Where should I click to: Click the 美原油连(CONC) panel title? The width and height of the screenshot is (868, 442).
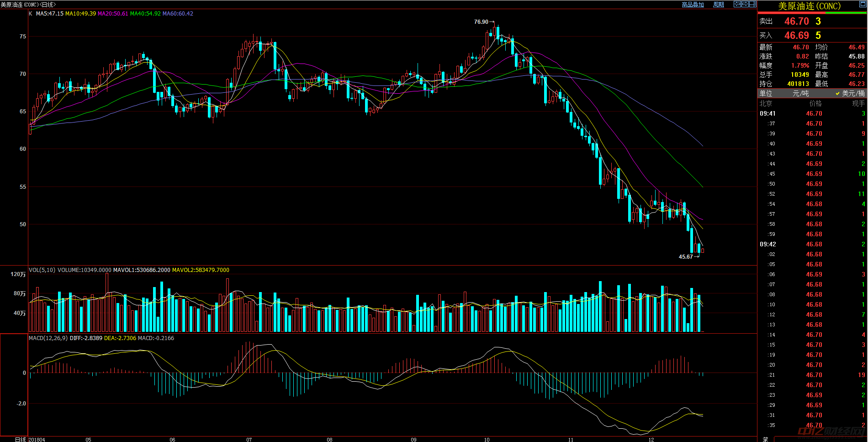(x=809, y=6)
